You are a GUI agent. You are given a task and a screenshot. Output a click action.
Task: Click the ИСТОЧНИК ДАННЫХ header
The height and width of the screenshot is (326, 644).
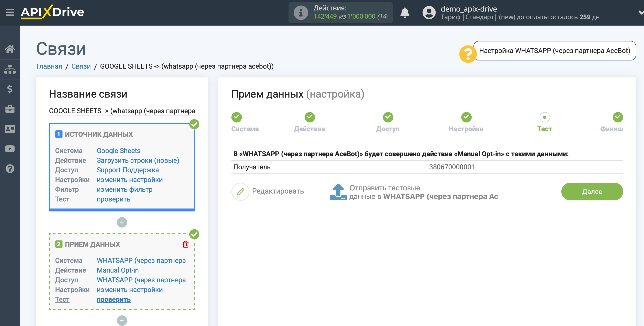tap(99, 134)
